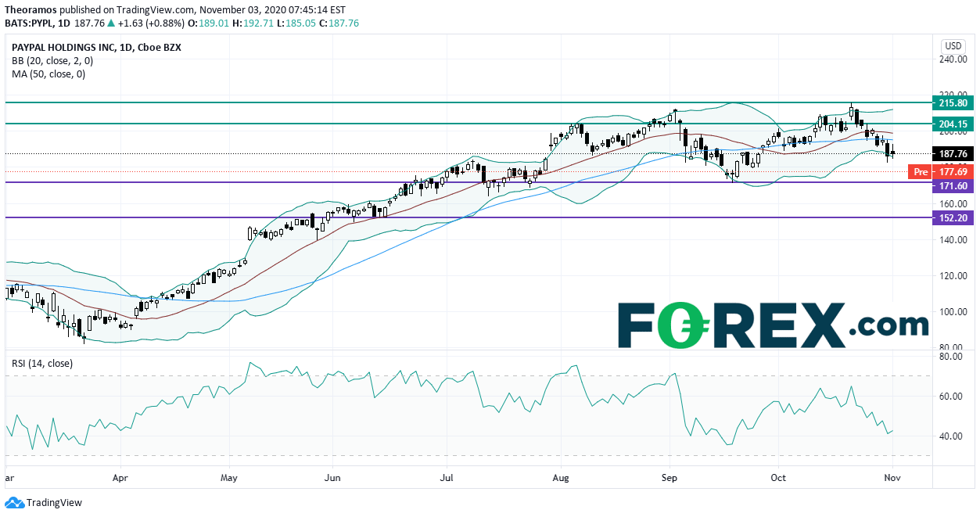This screenshot has width=980, height=517.
Task: Click the Apr label on time axis
Action: tap(120, 476)
